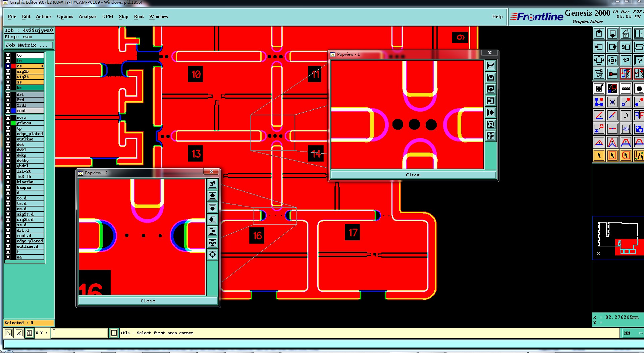Open the Analysis menu
This screenshot has height=353, width=644.
[88, 16]
